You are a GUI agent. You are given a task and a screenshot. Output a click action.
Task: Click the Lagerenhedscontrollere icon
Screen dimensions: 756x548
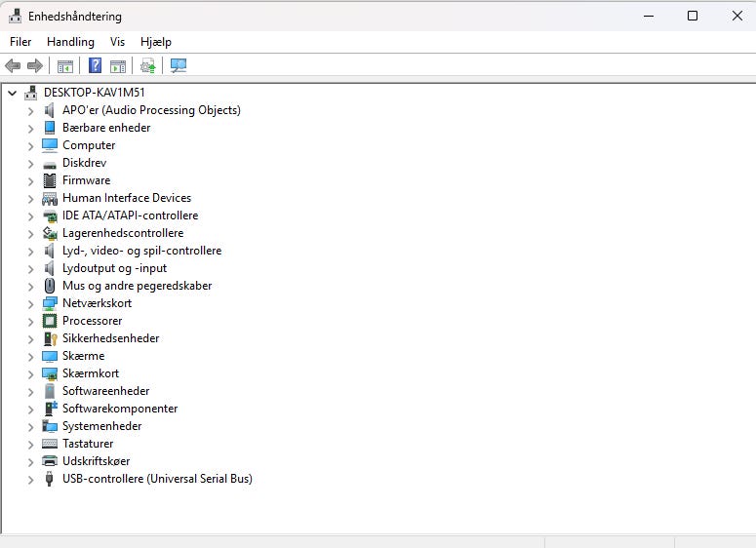(x=50, y=233)
